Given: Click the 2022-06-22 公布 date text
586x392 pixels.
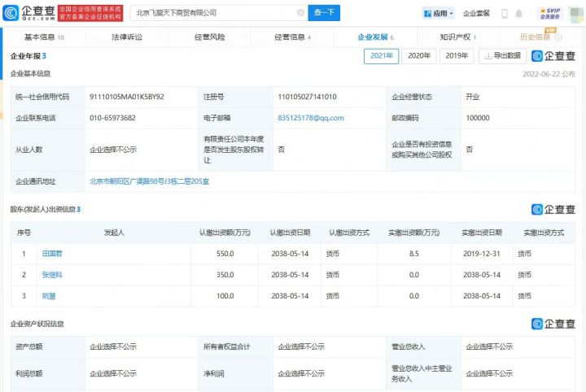Looking at the screenshot, I should pyautogui.click(x=549, y=74).
